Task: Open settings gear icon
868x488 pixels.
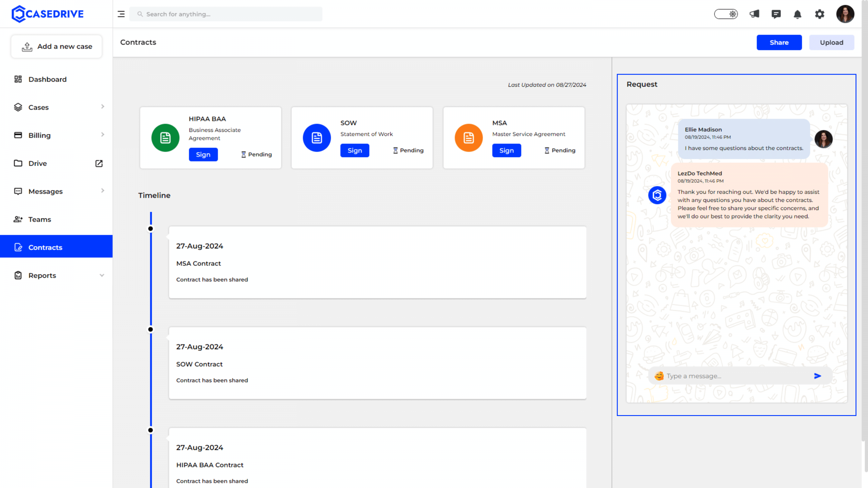Action: 819,14
